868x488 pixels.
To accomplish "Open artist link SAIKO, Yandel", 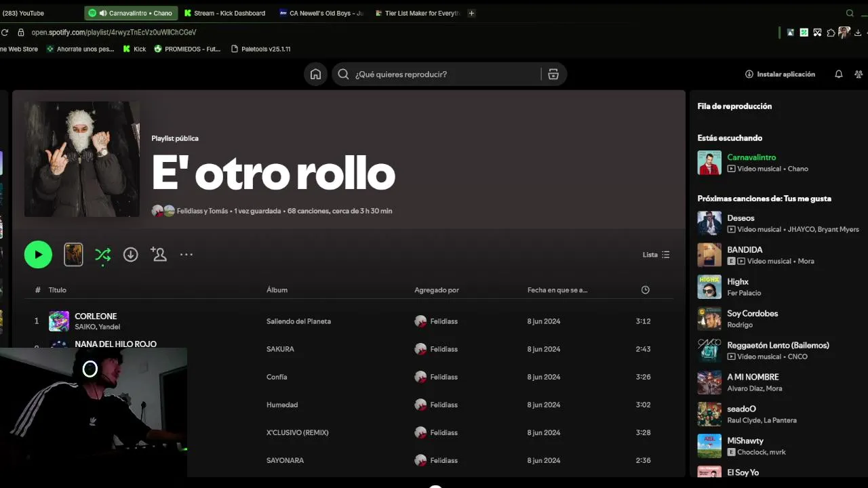I will [x=97, y=327].
